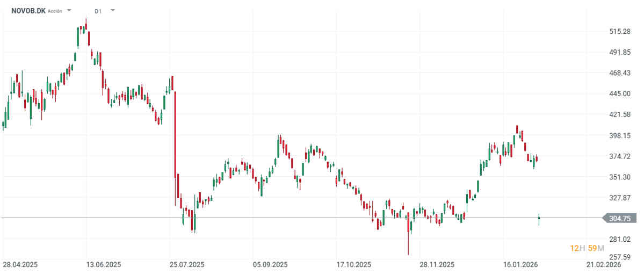Viewport: 644px width, 274px height.
Task: Click the 257.59 price axis label
Action: point(619,257)
